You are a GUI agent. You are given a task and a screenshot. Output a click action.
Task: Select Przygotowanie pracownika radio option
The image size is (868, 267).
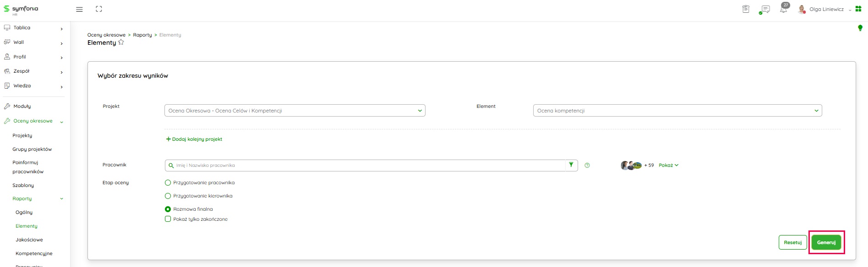tap(168, 183)
